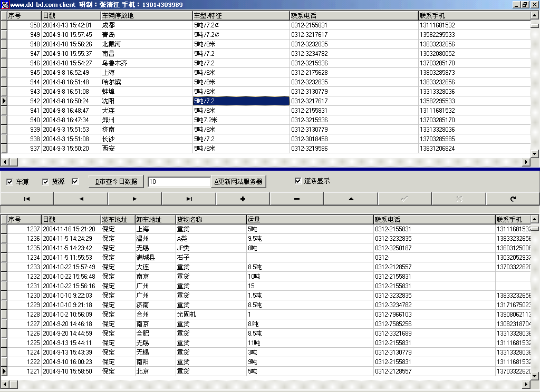Viewport: 540px width, 392px height.
Task: Go to first record in navigator
Action: tap(27, 199)
